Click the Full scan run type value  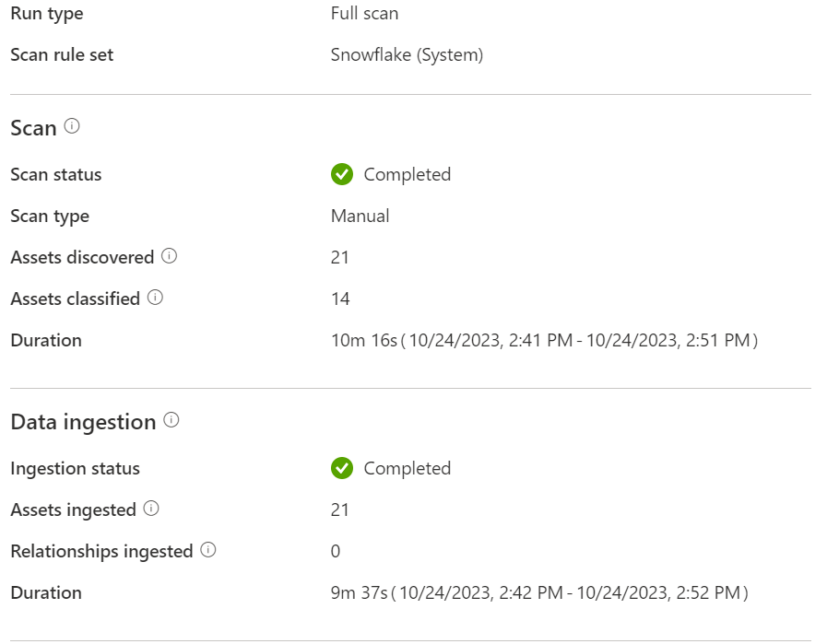(364, 13)
